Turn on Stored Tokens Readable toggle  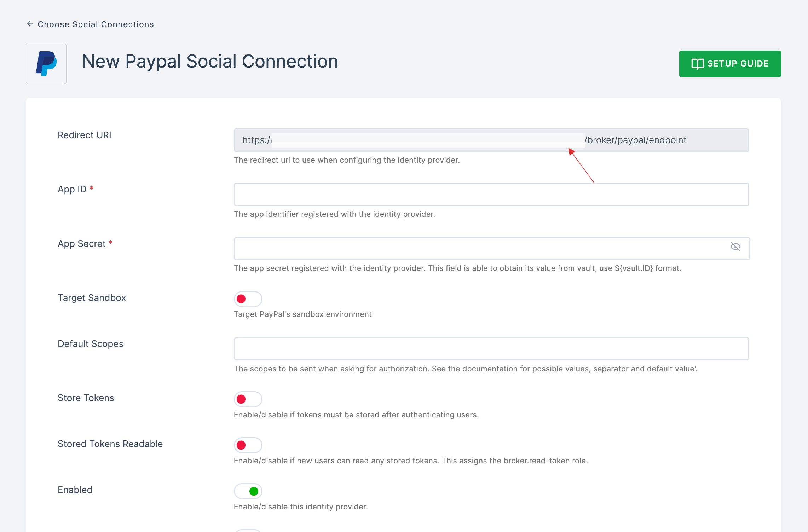(248, 445)
